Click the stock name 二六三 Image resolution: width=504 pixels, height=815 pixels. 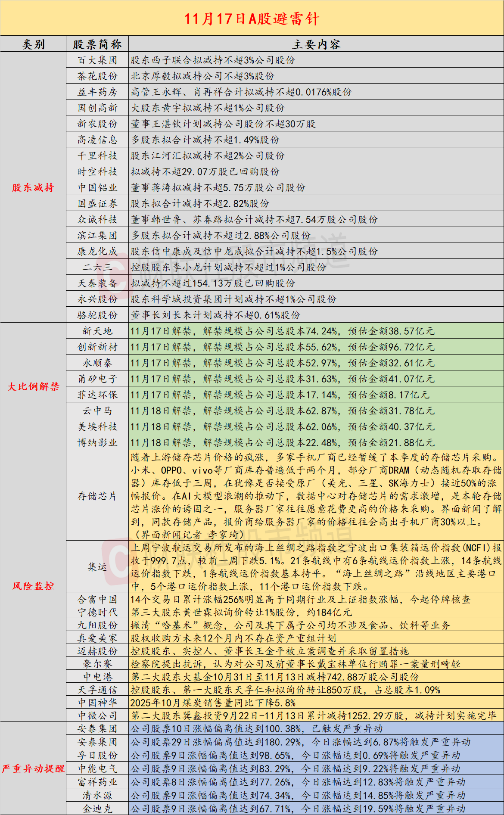pos(97,268)
